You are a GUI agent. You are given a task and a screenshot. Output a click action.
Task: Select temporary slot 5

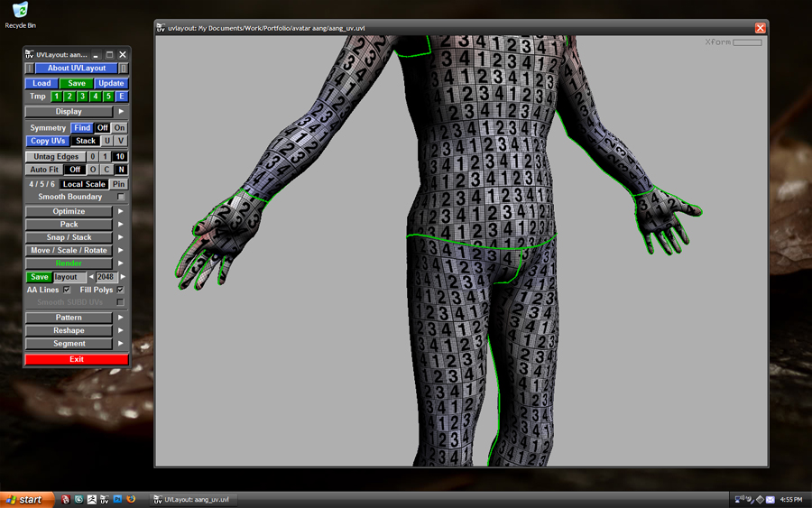pos(108,97)
